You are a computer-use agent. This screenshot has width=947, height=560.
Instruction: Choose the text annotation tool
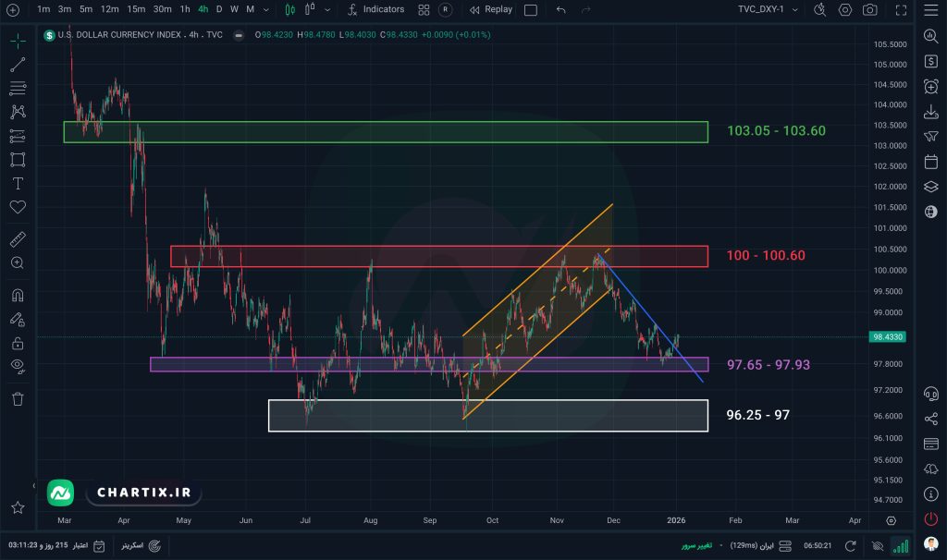tap(18, 183)
